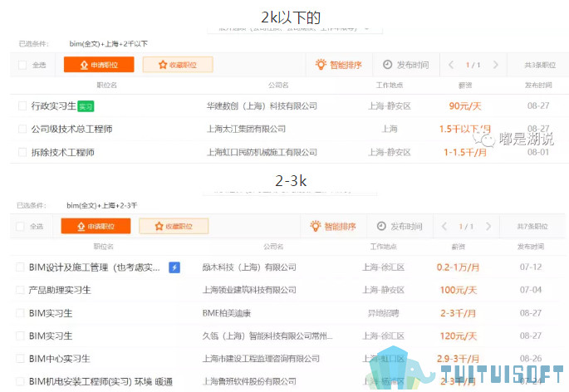The image size is (569, 392).
Task: Tick the BME柏美迪康 BIM实习生 checkbox
Action: click(x=20, y=313)
